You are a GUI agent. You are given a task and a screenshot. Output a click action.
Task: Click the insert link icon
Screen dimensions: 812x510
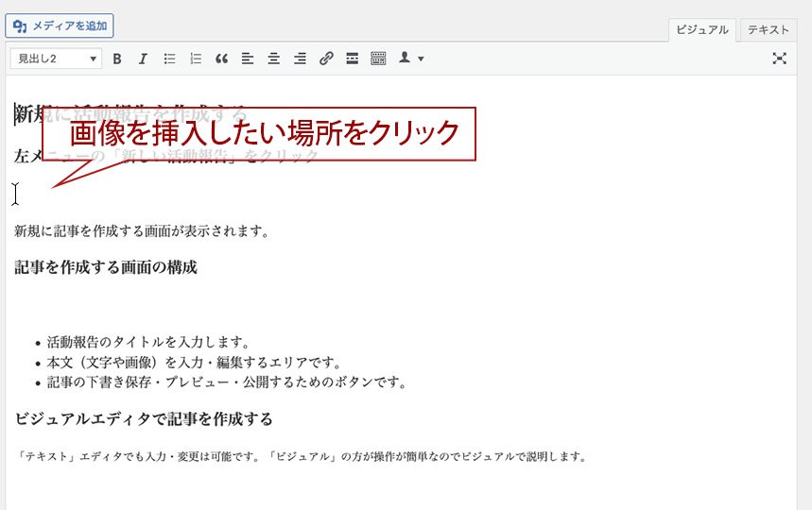326,59
